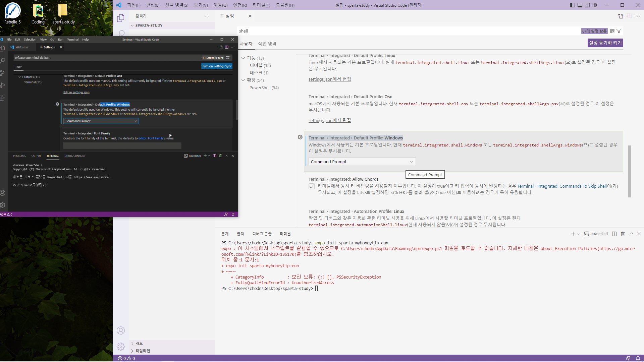
Task: Open Run and Debug view in the dark VS Code window
Action: point(3,85)
